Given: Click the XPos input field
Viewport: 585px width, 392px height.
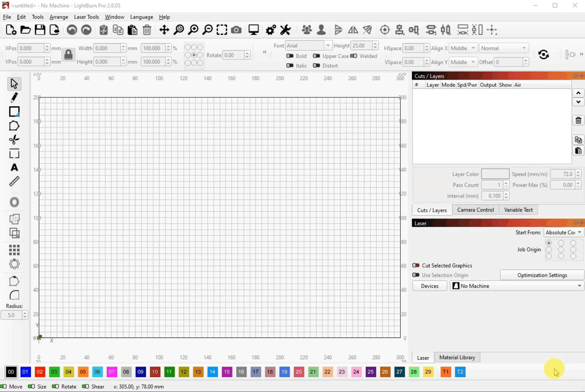Looking at the screenshot, I should (x=31, y=48).
